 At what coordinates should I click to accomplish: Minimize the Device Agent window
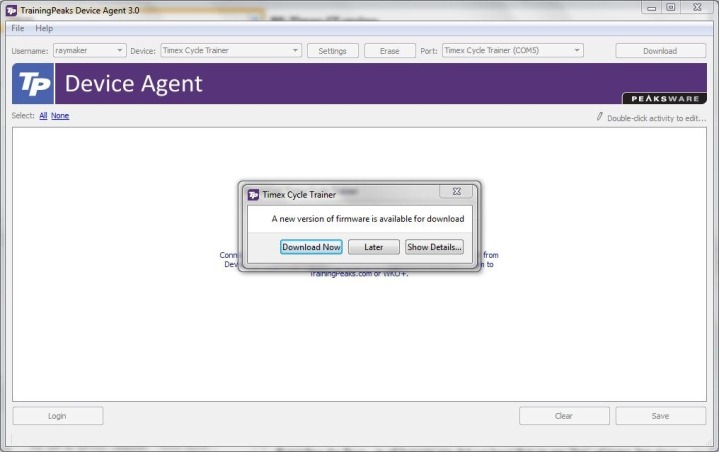651,8
